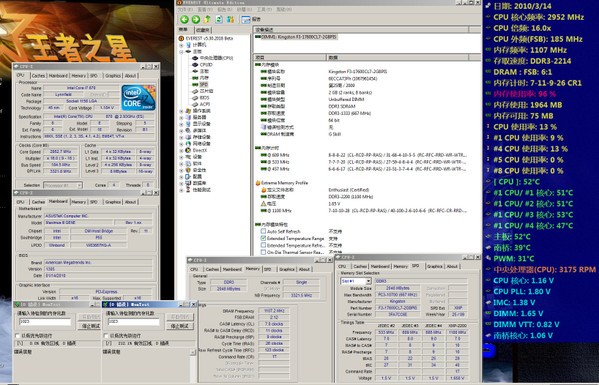The height and width of the screenshot is (385, 599).
Task: Select the 内存 memory item under motherboard
Action: coord(204,78)
